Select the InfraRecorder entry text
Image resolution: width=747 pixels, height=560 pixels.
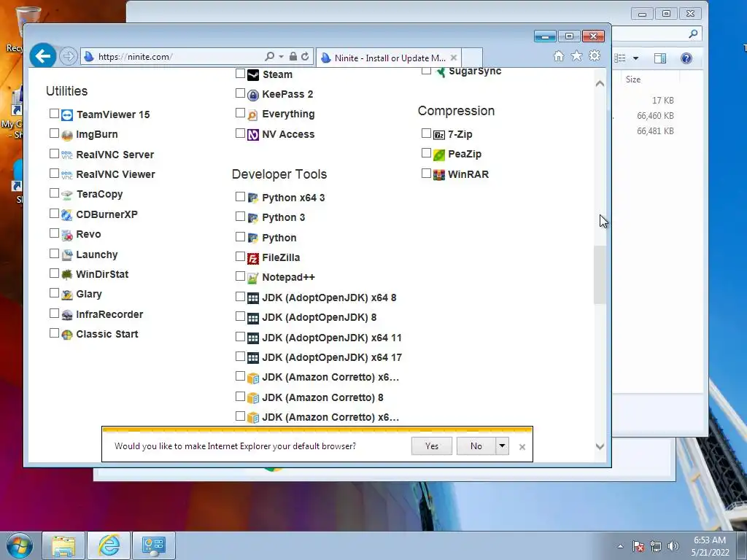(x=109, y=314)
